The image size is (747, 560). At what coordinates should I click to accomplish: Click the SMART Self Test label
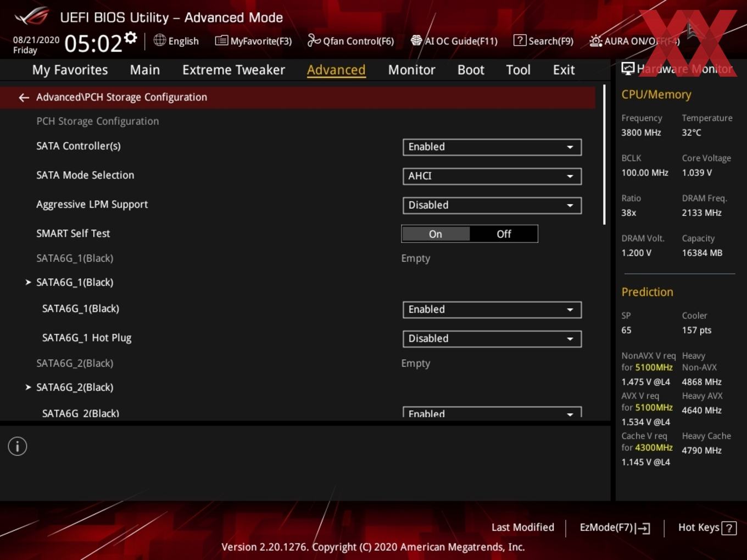73,233
